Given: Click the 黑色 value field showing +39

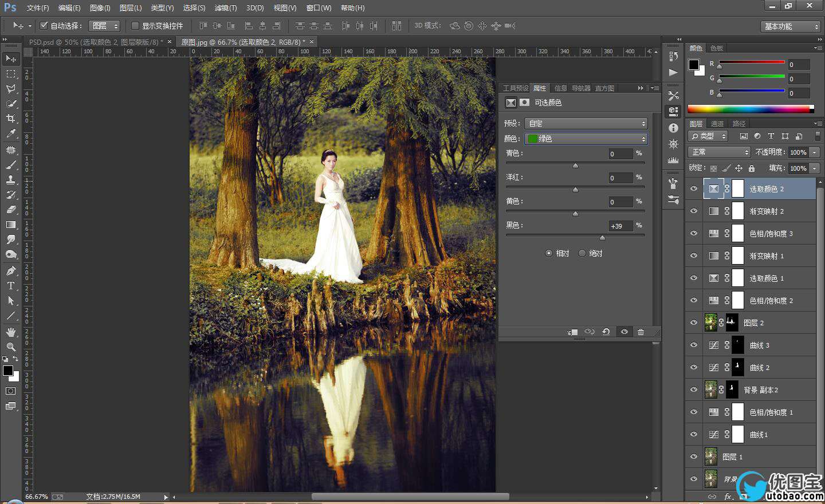Looking at the screenshot, I should (x=620, y=226).
